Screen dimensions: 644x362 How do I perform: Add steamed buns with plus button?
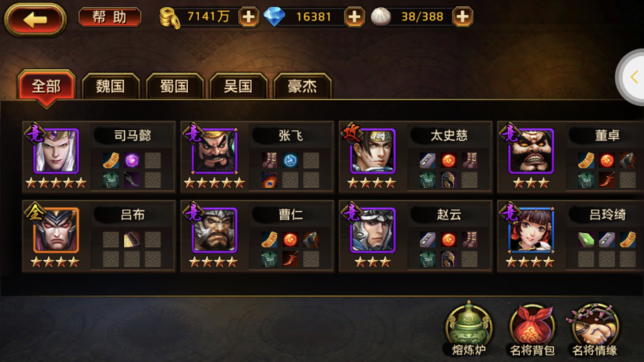coord(462,17)
